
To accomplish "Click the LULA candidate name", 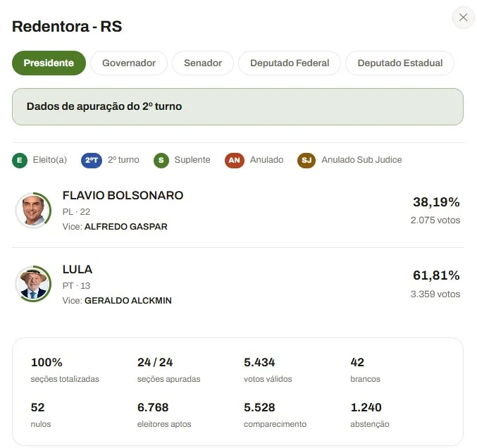I will point(78,269).
